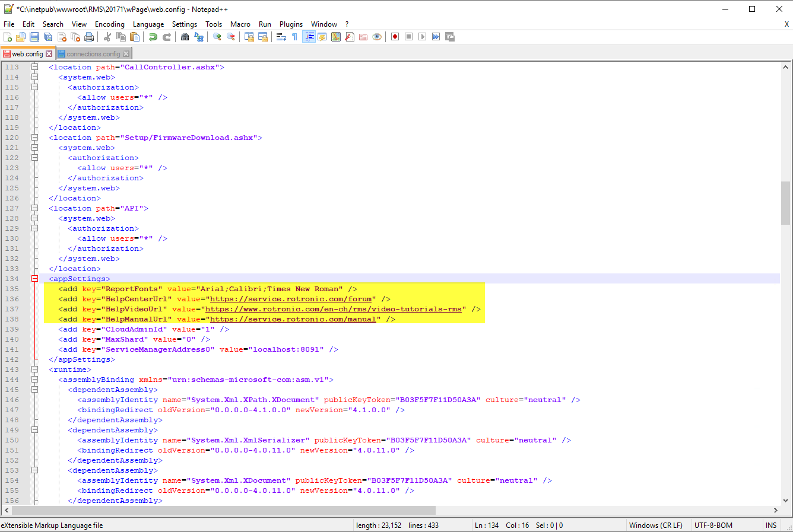Collapse the appSettings block on line 134
This screenshot has width=793, height=532.
[x=34, y=279]
